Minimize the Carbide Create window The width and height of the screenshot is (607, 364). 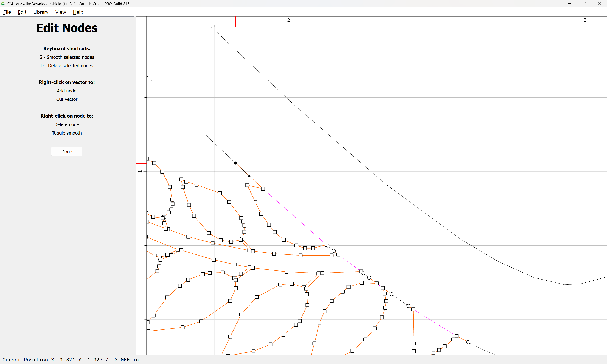(570, 4)
